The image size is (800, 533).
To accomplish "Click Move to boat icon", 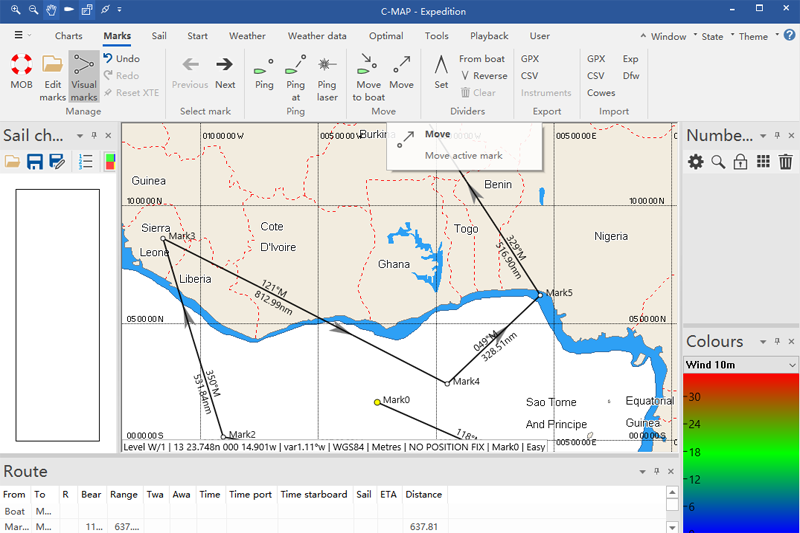I will [368, 66].
